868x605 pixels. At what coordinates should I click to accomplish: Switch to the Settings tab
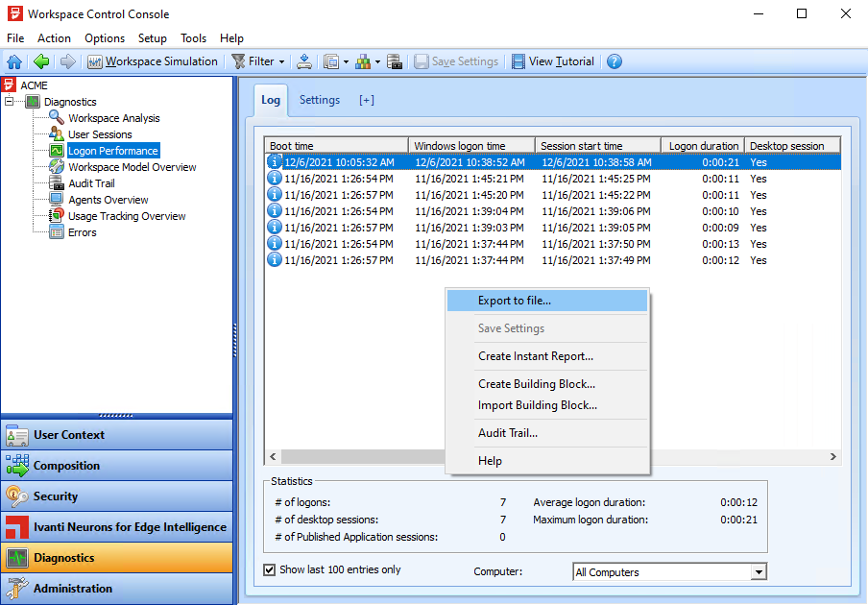pyautogui.click(x=319, y=100)
